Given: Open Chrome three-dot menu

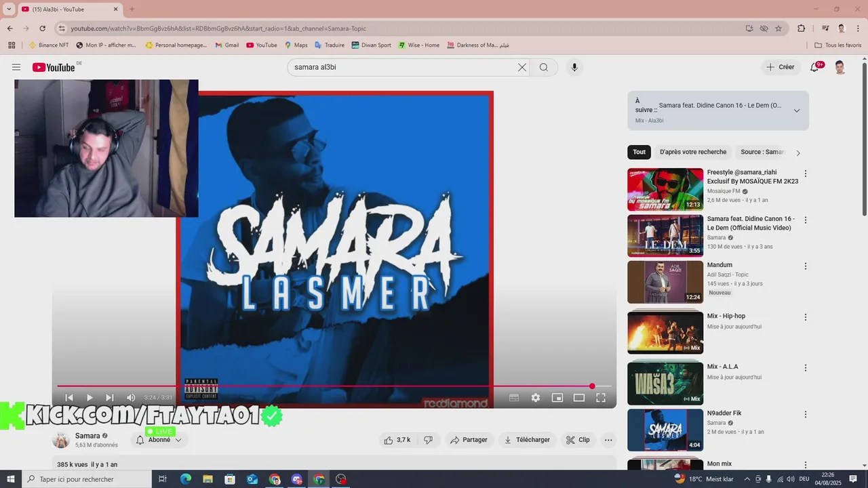Looking at the screenshot, I should (x=857, y=28).
